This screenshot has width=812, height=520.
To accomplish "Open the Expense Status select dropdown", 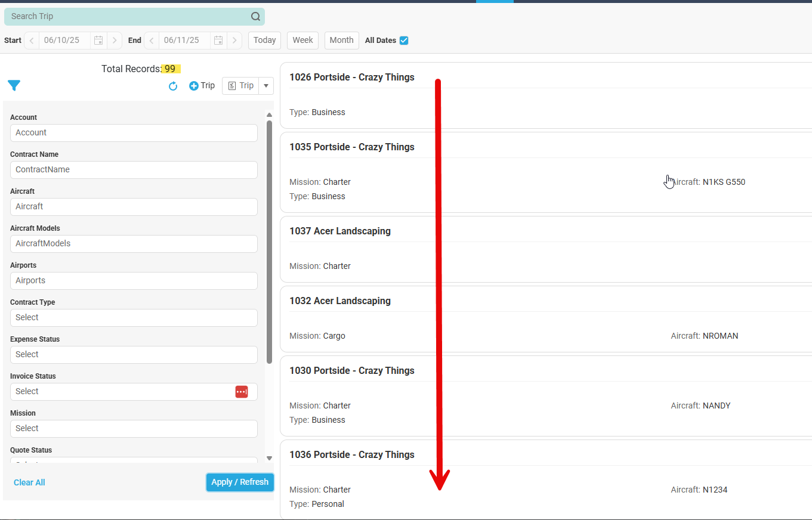I will pyautogui.click(x=134, y=355).
